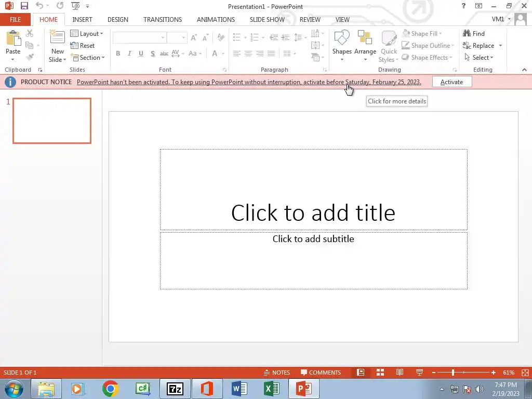Click Increase Font Size icon
The width and height of the screenshot is (532, 399).
click(194, 37)
